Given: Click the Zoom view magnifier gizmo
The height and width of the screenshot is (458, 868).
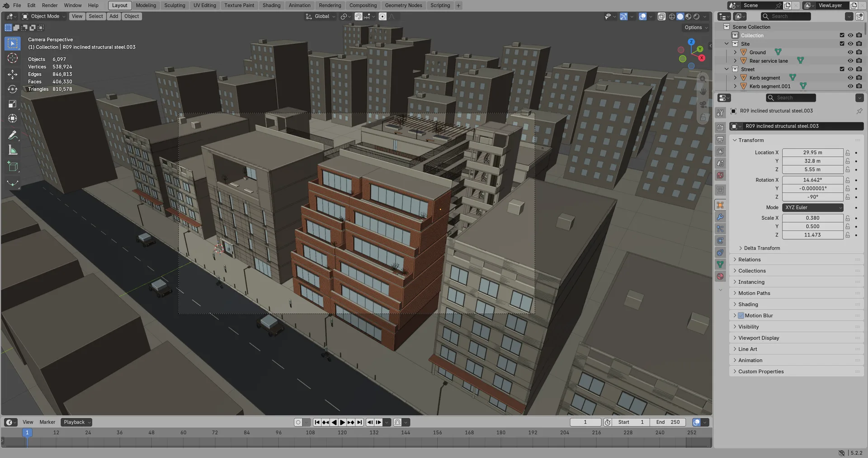Looking at the screenshot, I should (x=703, y=79).
